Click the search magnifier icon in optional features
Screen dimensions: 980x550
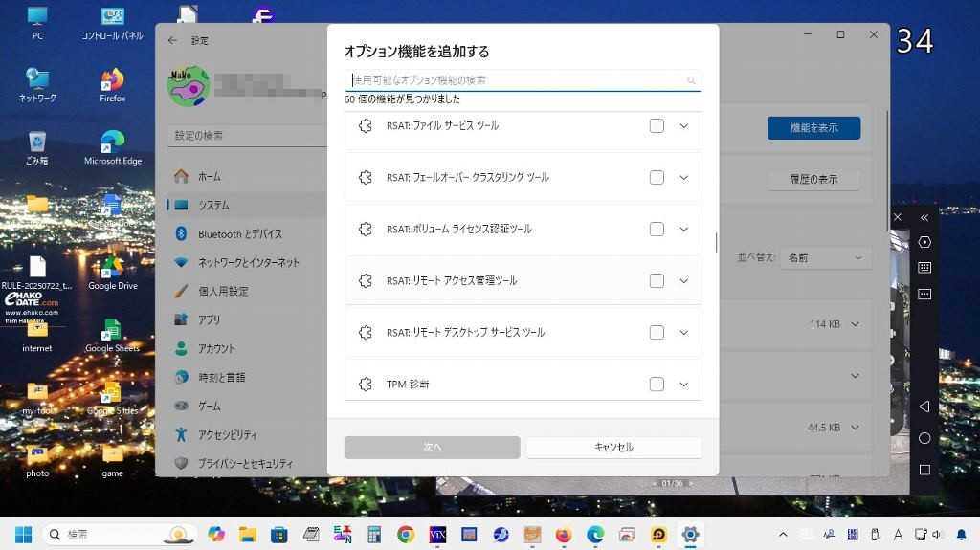coord(691,80)
